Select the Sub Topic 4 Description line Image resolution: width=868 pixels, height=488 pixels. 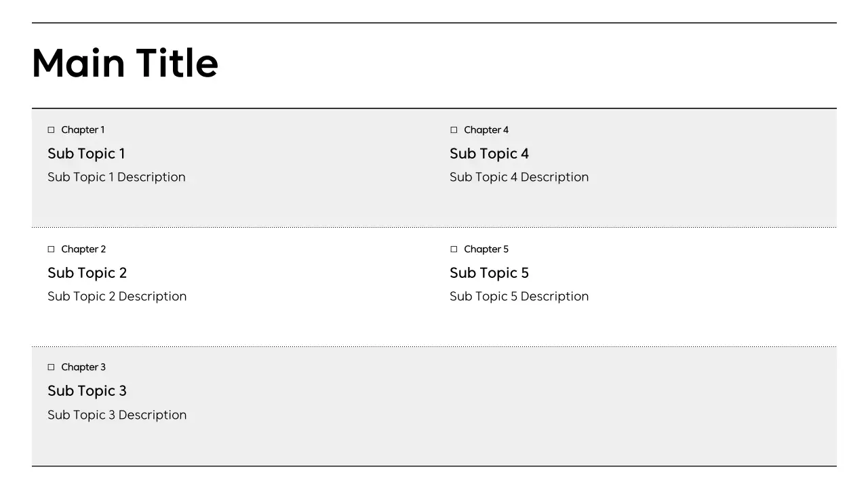point(519,178)
